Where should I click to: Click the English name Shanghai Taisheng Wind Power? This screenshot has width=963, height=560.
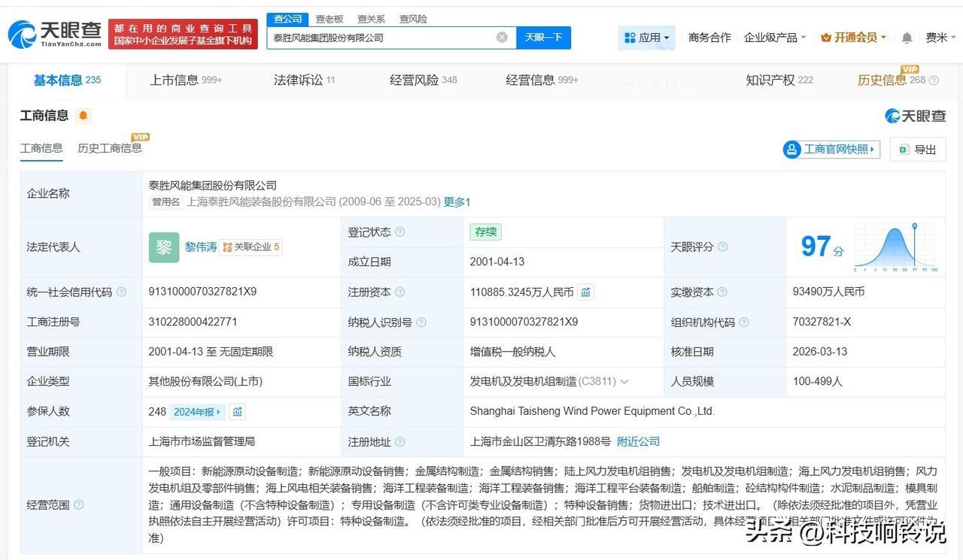[x=592, y=411]
